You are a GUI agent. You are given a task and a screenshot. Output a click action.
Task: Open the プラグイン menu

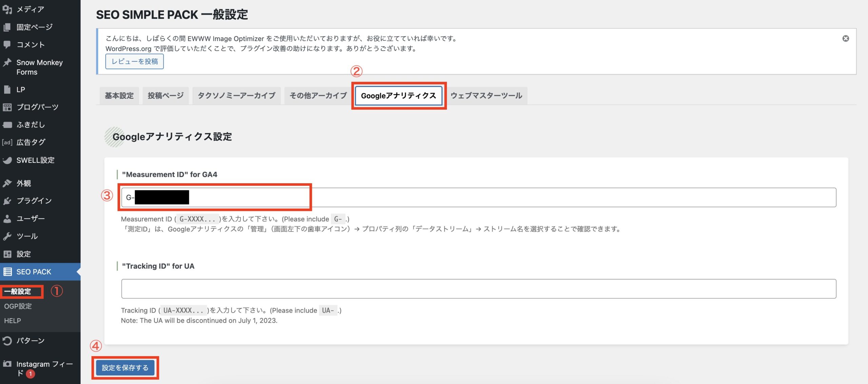coord(40,201)
